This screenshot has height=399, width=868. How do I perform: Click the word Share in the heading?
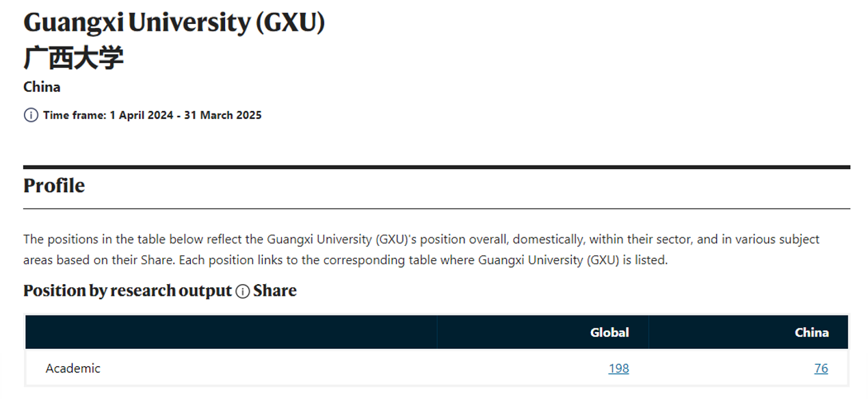click(x=274, y=291)
